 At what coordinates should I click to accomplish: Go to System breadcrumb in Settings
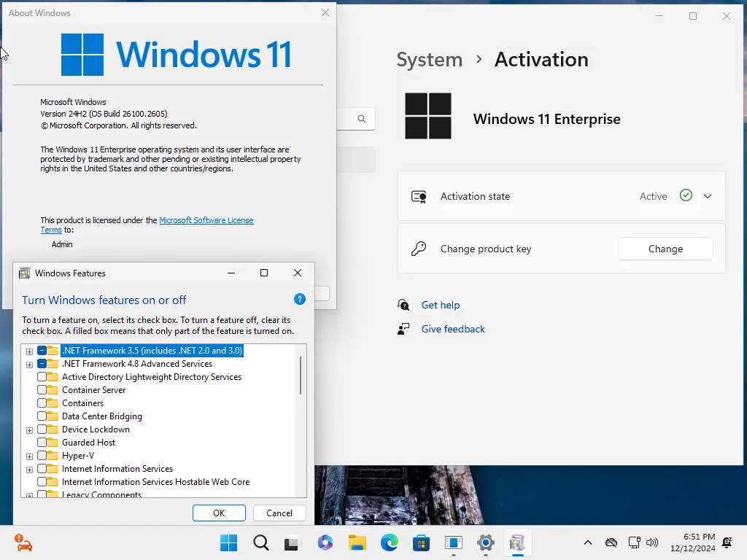tap(429, 60)
